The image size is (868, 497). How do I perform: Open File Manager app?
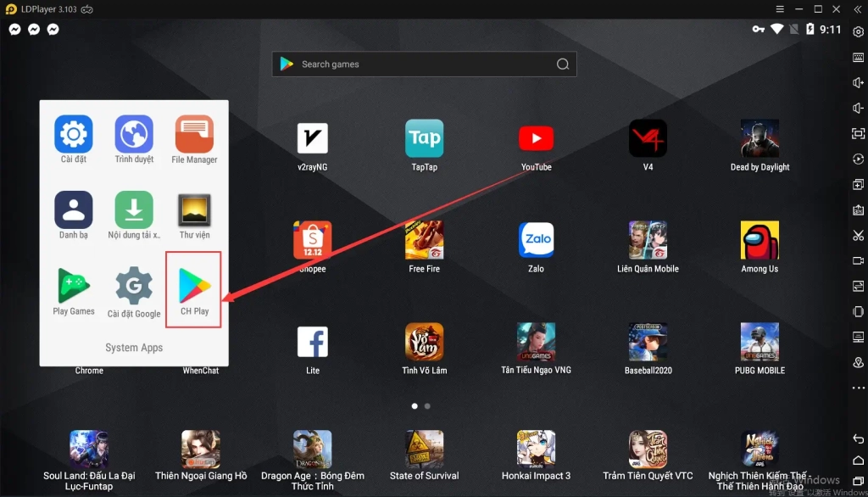pos(194,134)
